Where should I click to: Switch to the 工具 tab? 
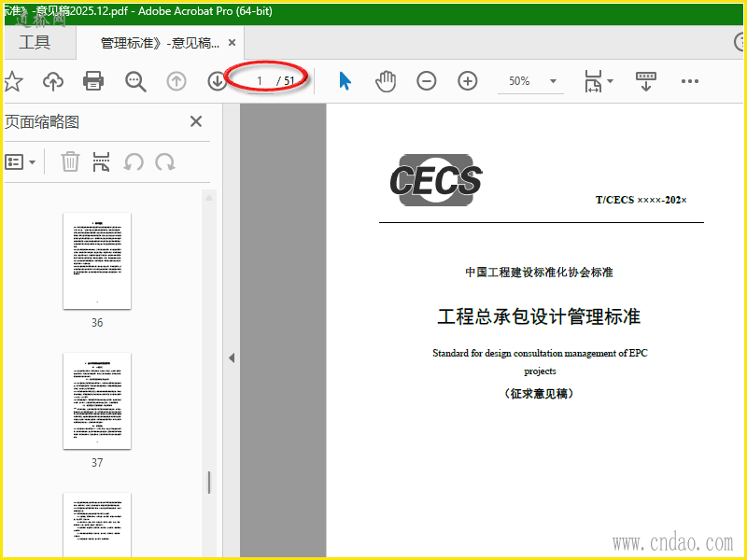(x=35, y=42)
